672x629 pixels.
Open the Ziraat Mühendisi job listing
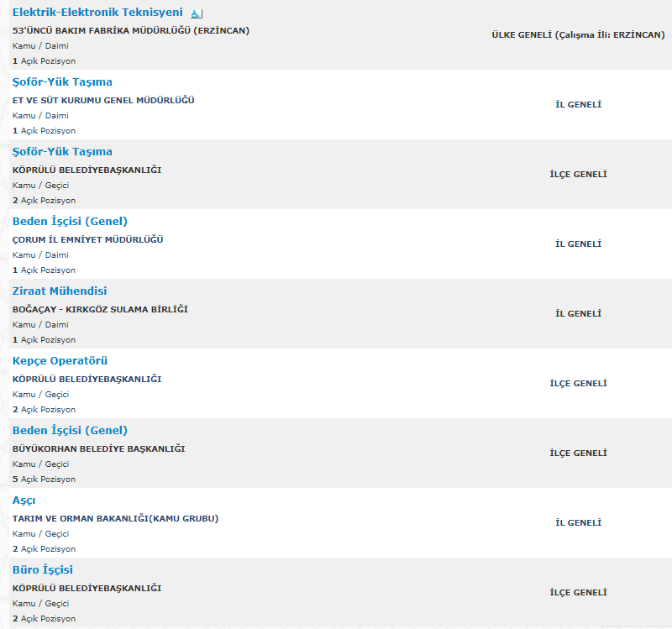coord(60,291)
